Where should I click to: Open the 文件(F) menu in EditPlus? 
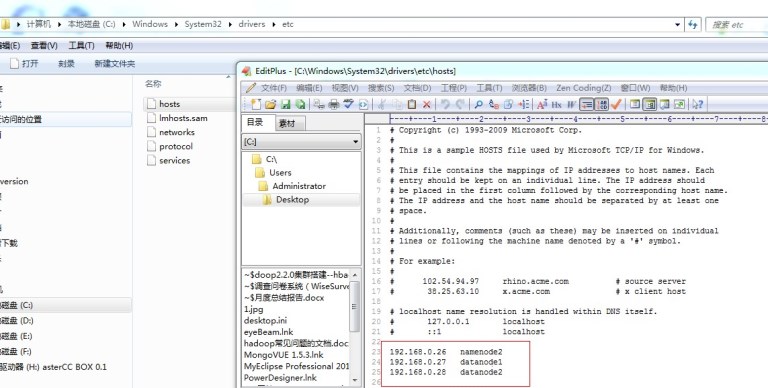[x=274, y=88]
